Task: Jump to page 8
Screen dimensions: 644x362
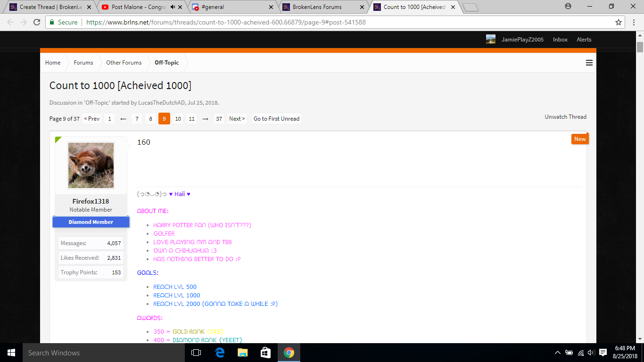Action: point(150,119)
